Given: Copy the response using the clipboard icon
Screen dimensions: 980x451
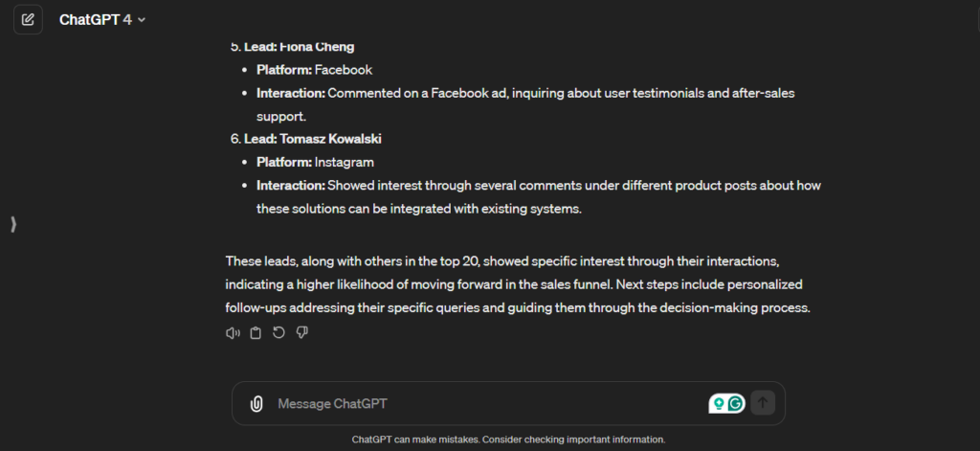Looking at the screenshot, I should tap(256, 332).
